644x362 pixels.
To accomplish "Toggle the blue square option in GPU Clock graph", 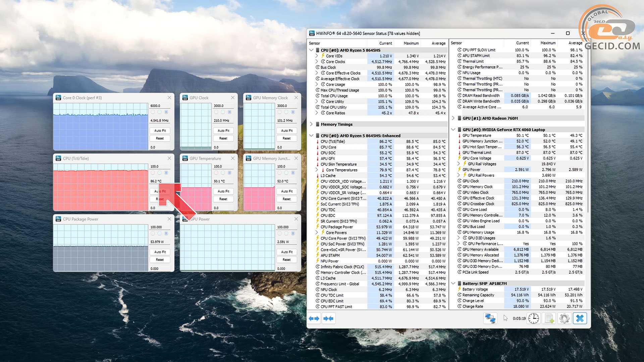I will [x=229, y=112].
